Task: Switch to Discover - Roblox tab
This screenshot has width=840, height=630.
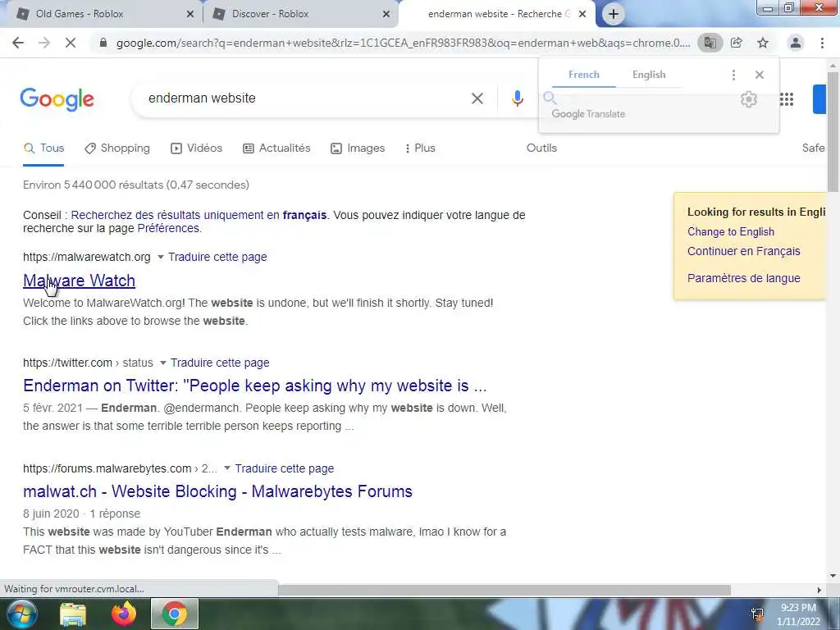Action: point(300,14)
